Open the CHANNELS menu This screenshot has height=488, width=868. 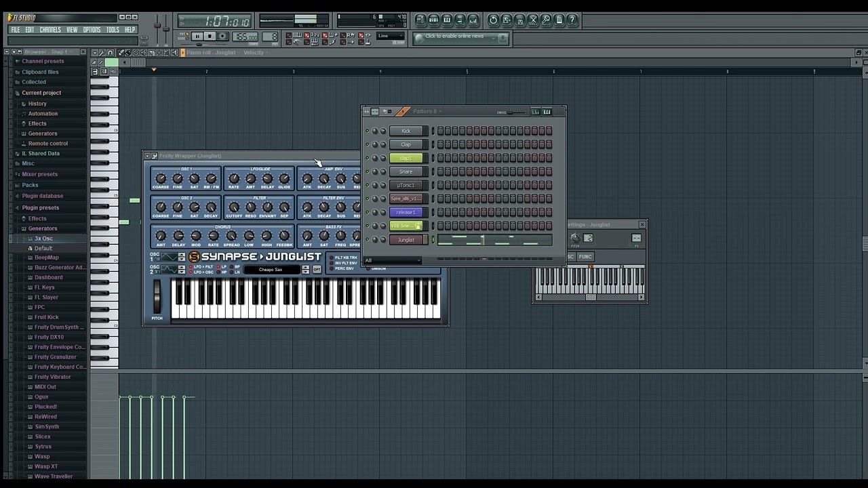pyautogui.click(x=50, y=30)
